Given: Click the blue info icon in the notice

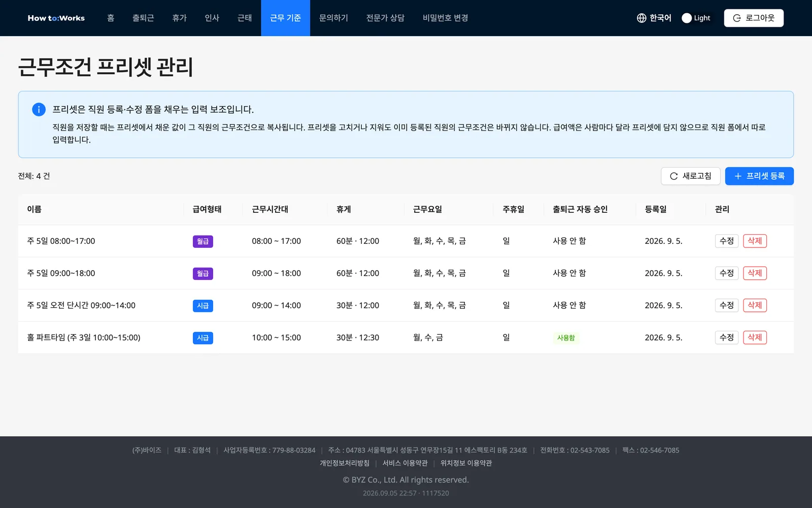Looking at the screenshot, I should [39, 109].
